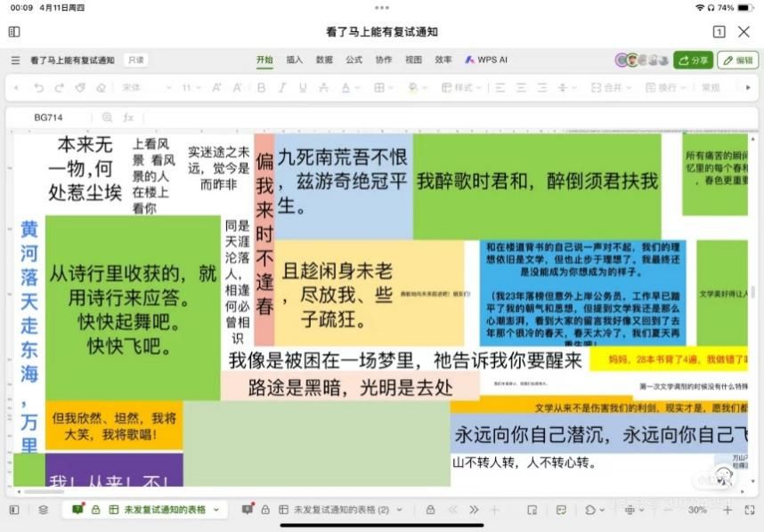Viewport: 764px width, 532px height.
Task: Click the BG714 cell name box
Action: coord(49,117)
